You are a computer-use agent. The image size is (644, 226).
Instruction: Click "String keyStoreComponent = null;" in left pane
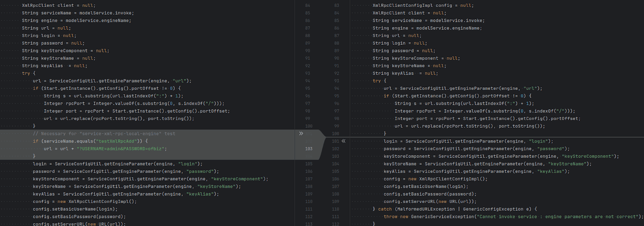(x=65, y=51)
